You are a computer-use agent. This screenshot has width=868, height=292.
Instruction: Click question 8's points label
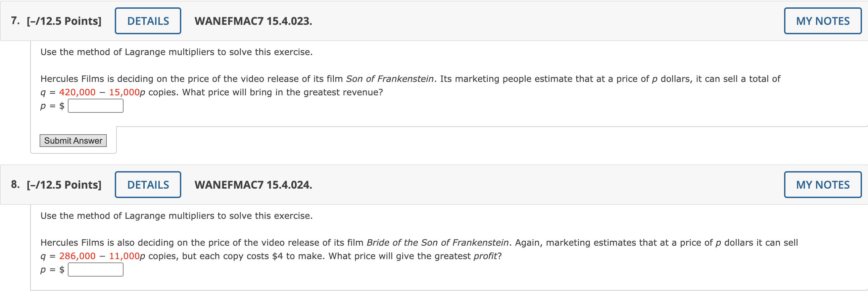click(64, 185)
